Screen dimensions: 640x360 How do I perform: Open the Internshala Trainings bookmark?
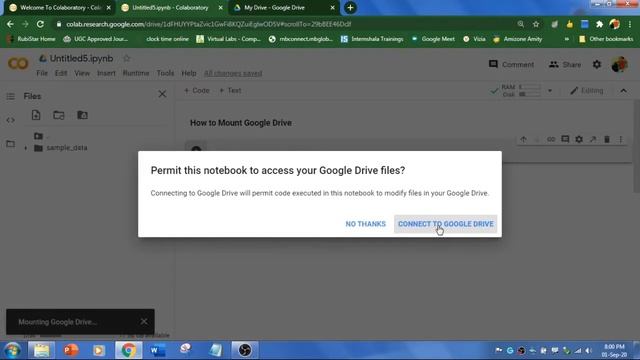(x=372, y=39)
